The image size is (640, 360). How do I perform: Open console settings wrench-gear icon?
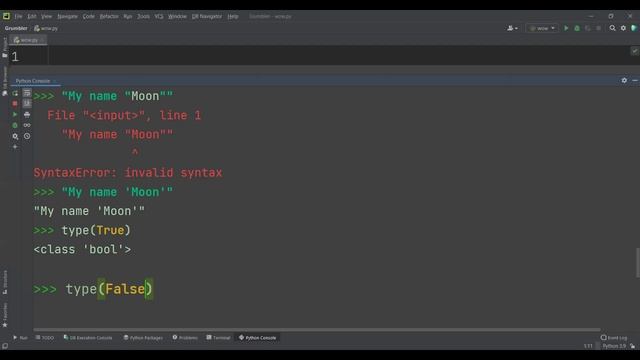(15, 136)
